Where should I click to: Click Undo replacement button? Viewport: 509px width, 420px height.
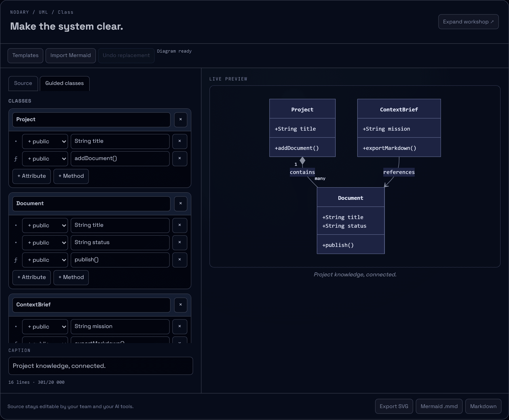(x=126, y=55)
